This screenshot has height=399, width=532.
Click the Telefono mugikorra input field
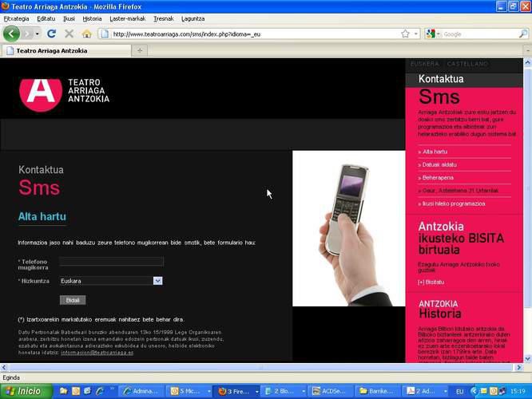[x=111, y=262]
